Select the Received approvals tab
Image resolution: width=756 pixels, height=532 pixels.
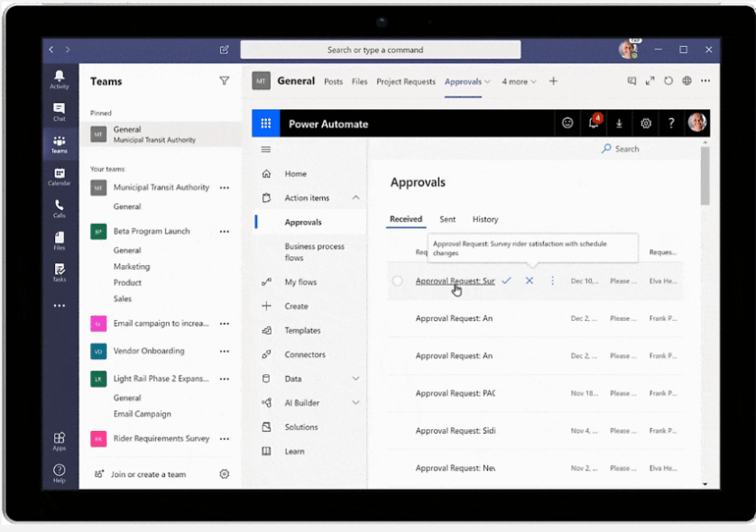pos(405,219)
